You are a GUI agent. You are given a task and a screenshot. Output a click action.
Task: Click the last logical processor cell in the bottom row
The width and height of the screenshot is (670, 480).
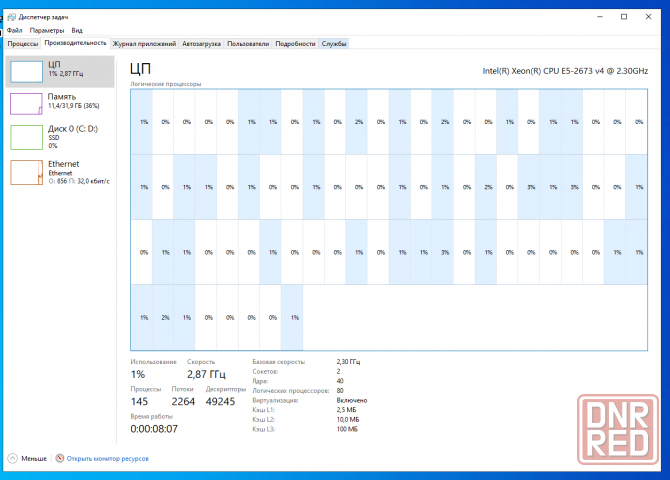(292, 318)
